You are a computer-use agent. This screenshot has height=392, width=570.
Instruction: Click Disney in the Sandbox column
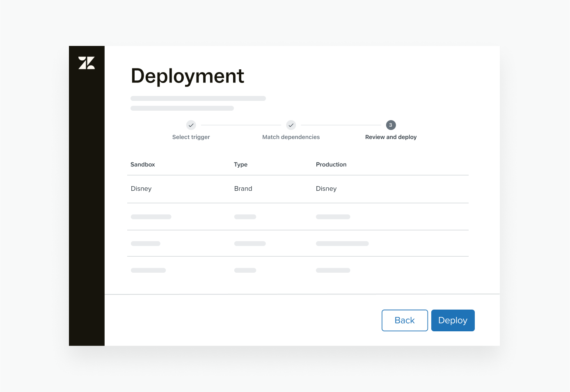(x=141, y=189)
